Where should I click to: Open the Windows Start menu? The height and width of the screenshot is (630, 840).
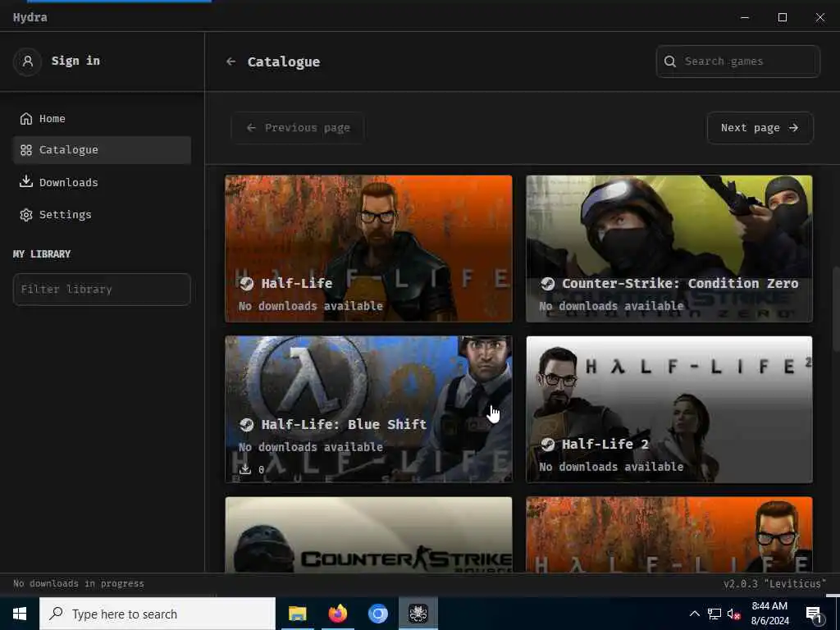(x=20, y=614)
